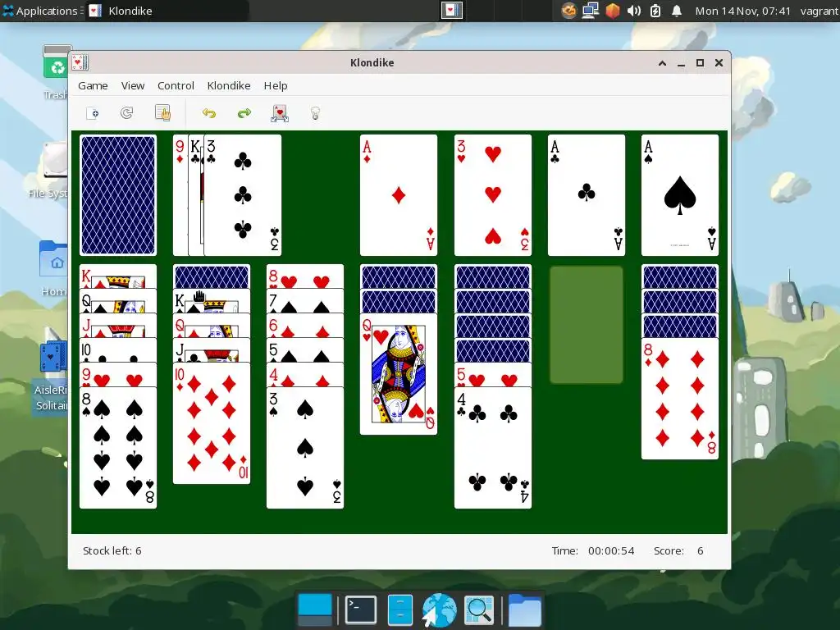Viewport: 840px width, 630px height.
Task: Select the 10 of diamonds card
Action: [212, 423]
